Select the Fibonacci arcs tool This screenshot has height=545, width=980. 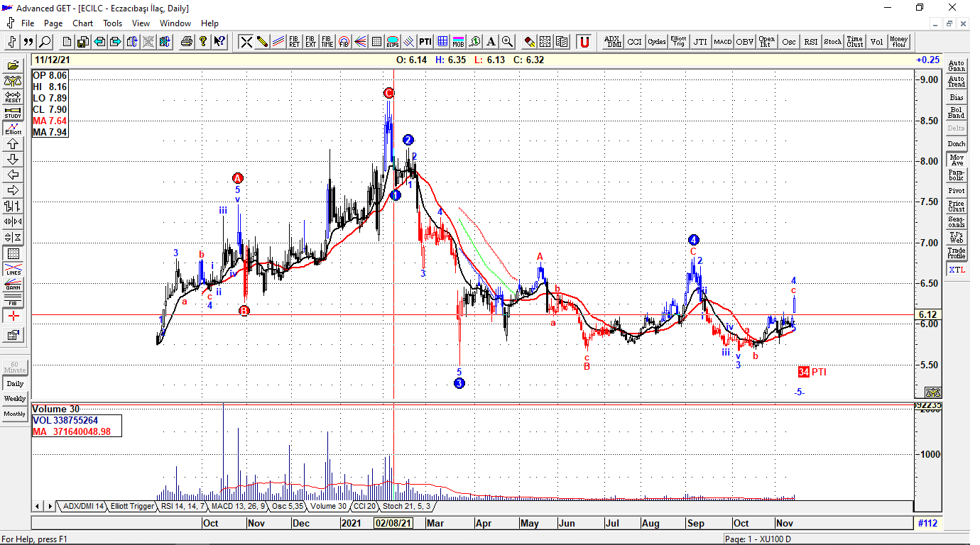344,42
